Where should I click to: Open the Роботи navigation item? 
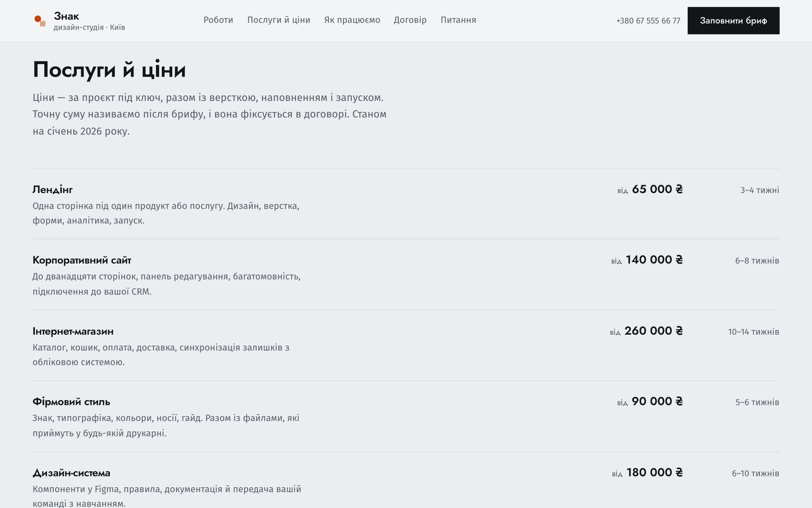(218, 20)
